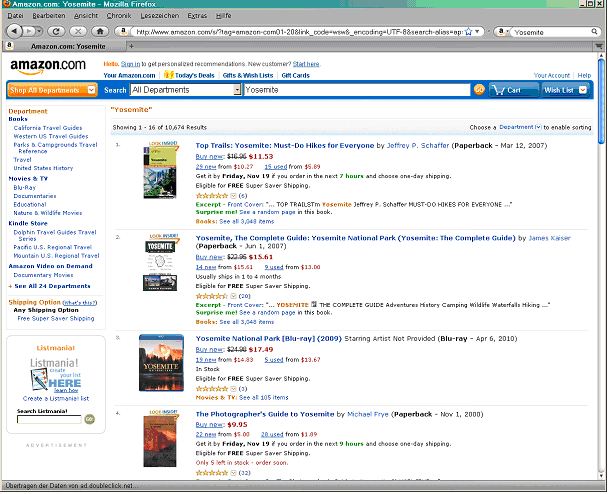This screenshot has height=494, width=609.
Task: Click the vertical page scrollbar thumb
Action: [x=601, y=102]
